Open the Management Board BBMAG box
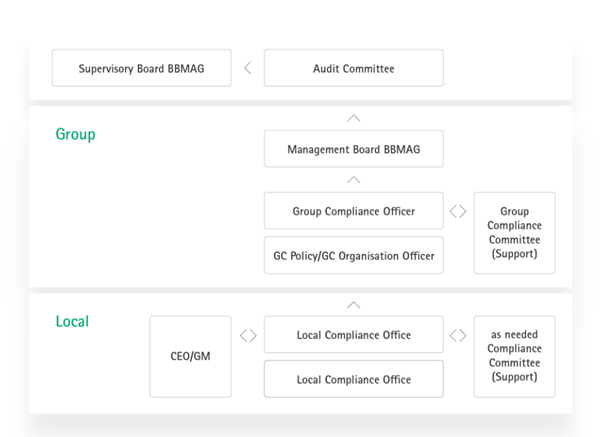 354,149
